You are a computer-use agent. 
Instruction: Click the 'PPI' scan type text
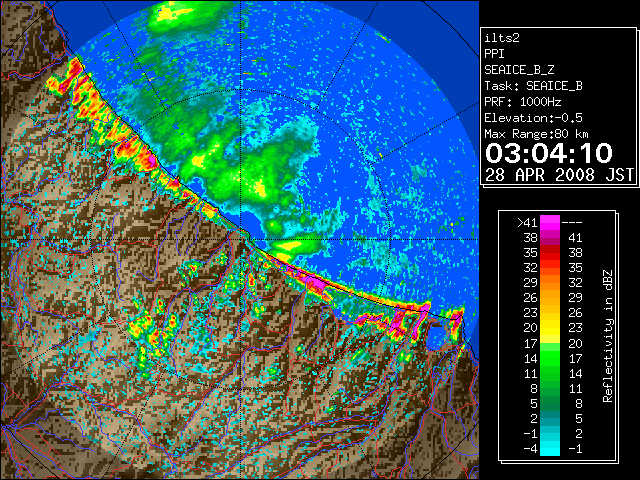(494, 54)
